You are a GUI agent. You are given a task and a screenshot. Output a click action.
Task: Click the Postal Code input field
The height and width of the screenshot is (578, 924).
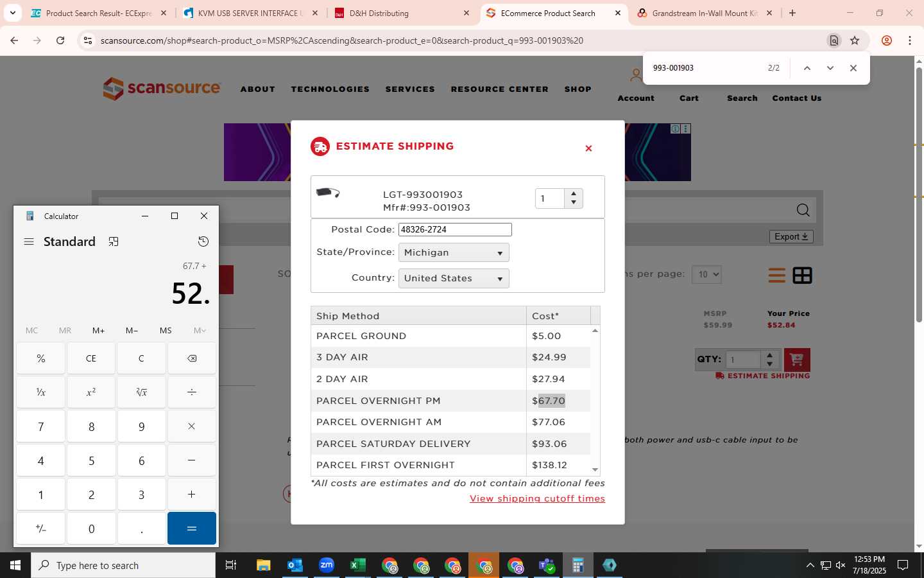click(455, 229)
